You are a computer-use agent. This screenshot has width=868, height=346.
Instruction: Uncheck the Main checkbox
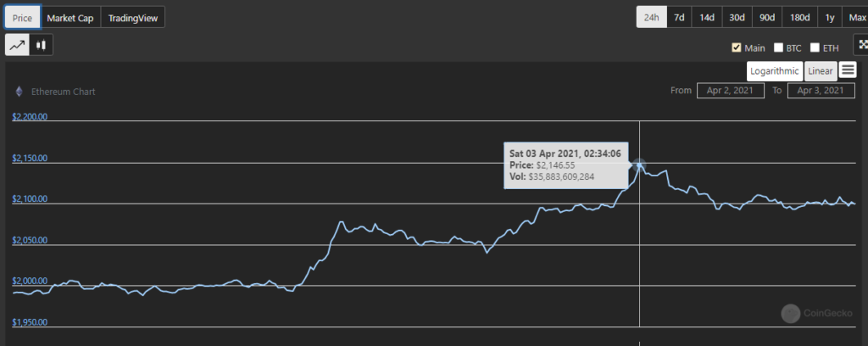click(x=737, y=47)
